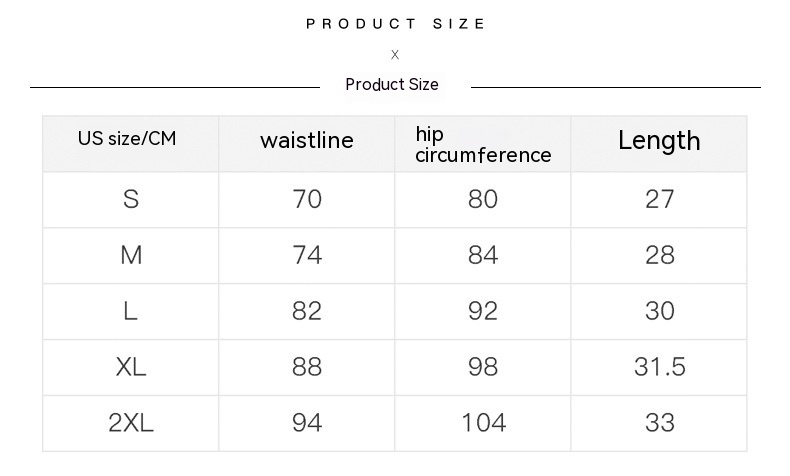Click the Length value 27 cell

pos(660,199)
